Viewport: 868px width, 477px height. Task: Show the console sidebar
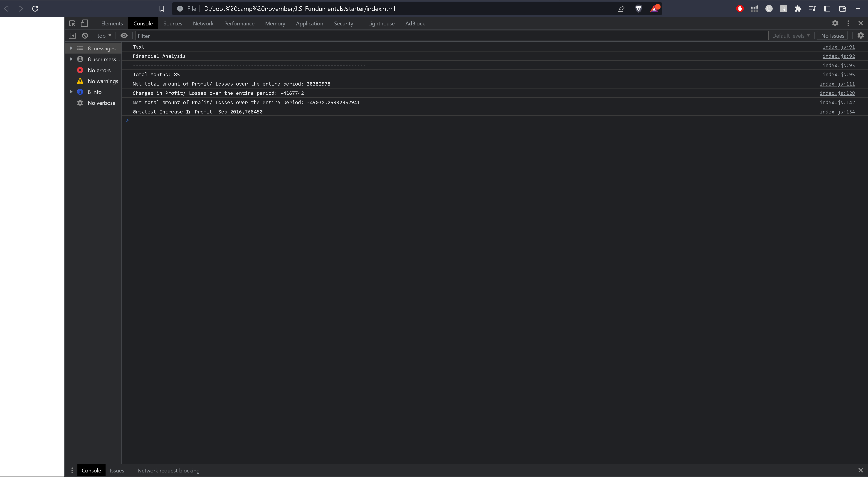[72, 35]
